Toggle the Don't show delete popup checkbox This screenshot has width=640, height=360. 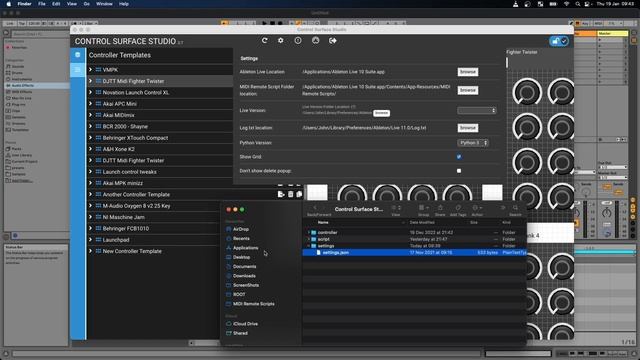click(459, 171)
